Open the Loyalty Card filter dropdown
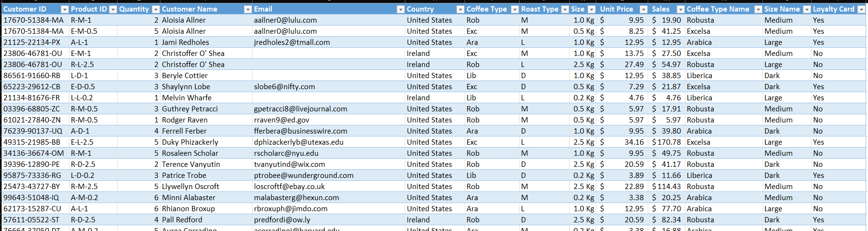 click(x=861, y=9)
